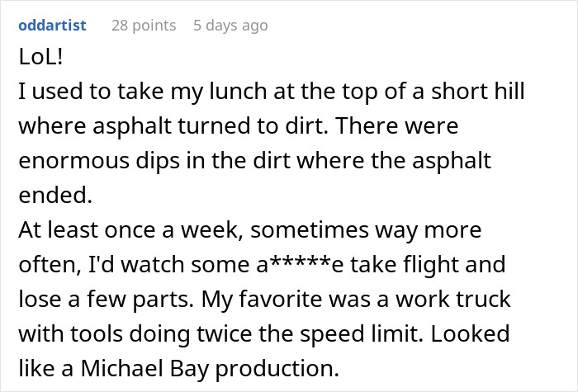
Task: Click the phrase work truck
Action: (453, 299)
